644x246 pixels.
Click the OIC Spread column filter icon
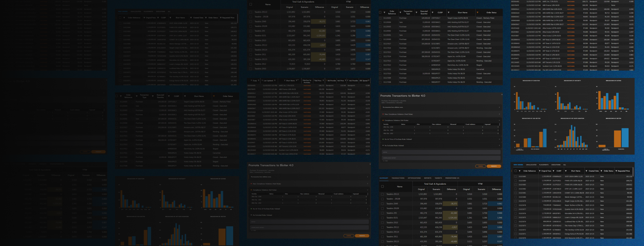(369, 81)
